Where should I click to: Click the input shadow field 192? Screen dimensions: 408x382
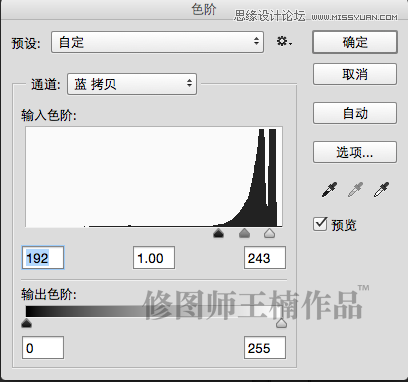43,258
